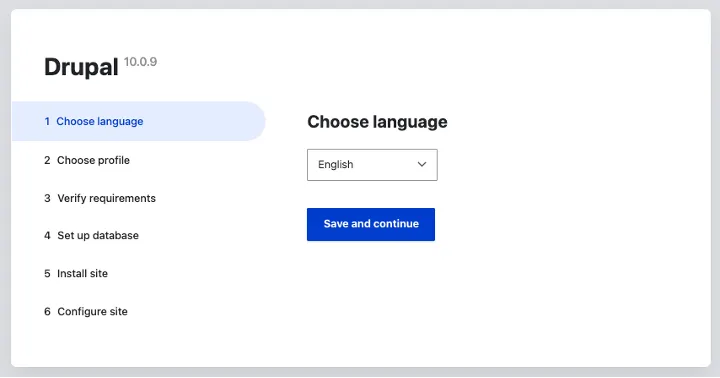Select the Choose language step

tap(100, 121)
